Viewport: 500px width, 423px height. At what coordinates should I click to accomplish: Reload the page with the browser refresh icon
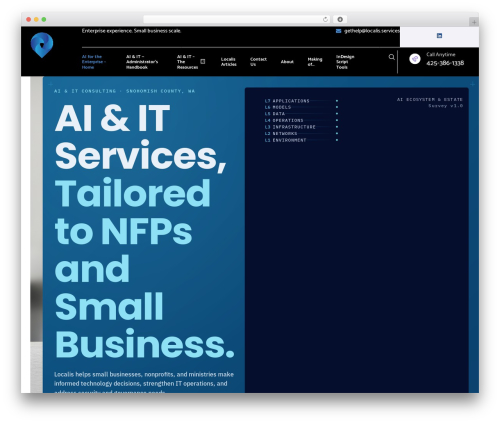325,19
